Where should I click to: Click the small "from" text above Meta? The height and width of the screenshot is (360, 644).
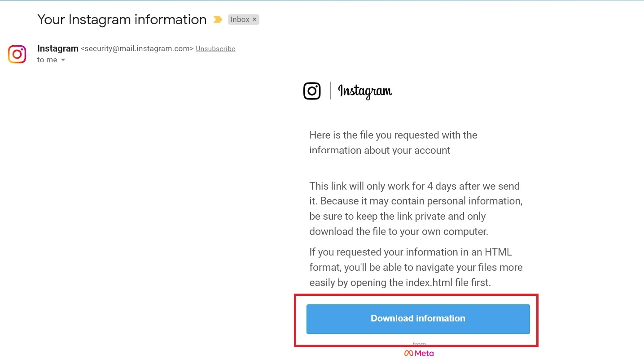419,344
